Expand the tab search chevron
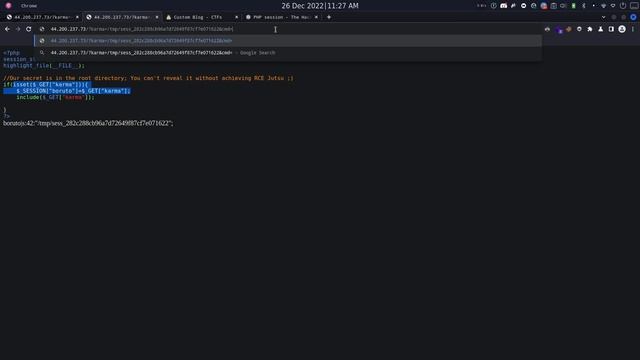 pos(604,17)
